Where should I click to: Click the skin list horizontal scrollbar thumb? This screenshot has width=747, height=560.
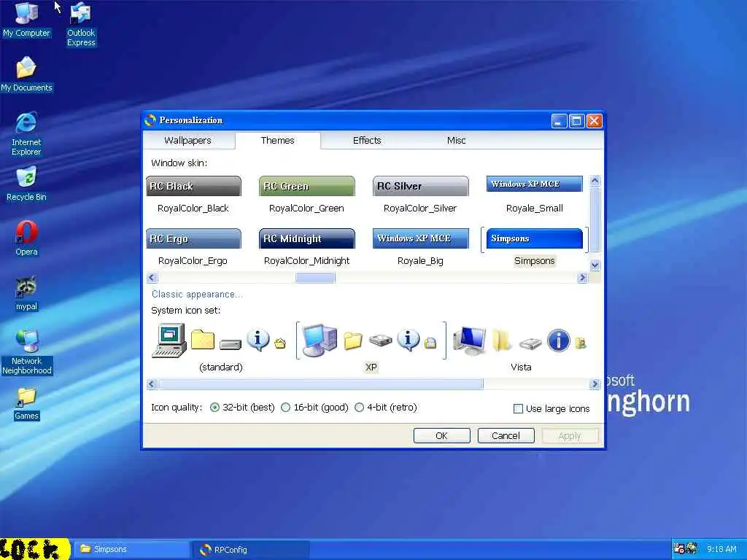point(315,278)
